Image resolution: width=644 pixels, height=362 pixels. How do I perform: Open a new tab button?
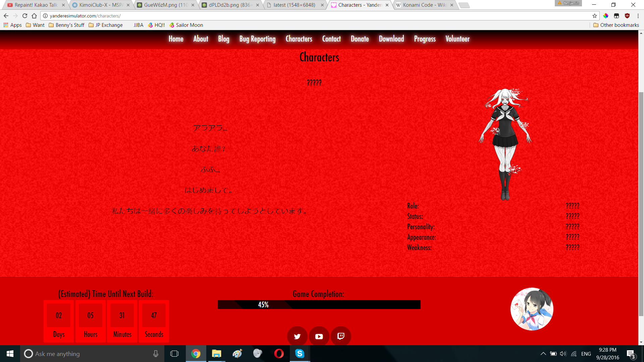(464, 5)
